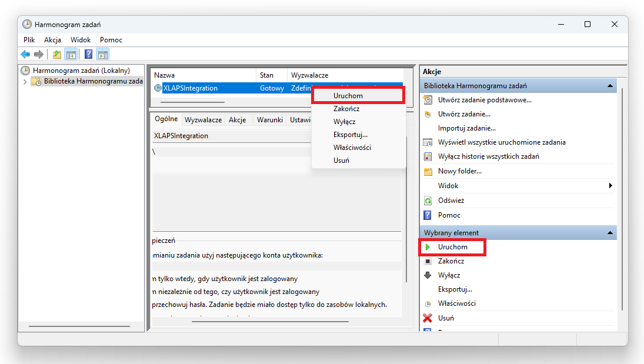Click the blue help icon in the toolbar

coord(88,55)
